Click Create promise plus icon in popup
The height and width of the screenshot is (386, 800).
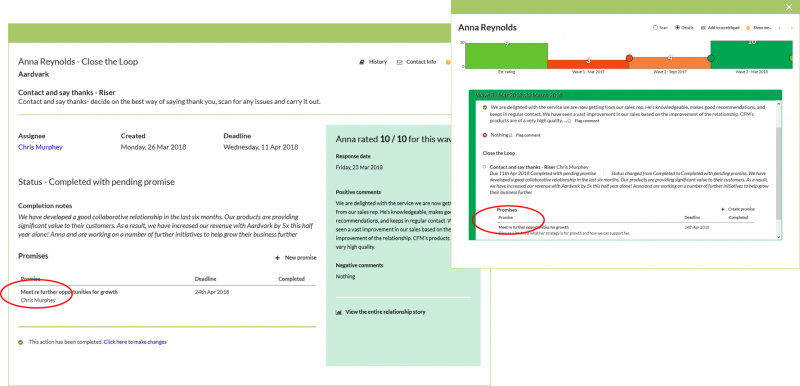tap(722, 209)
